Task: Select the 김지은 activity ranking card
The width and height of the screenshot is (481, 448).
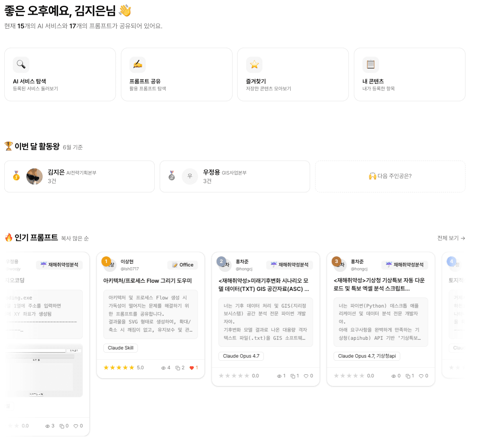Action: (x=79, y=176)
